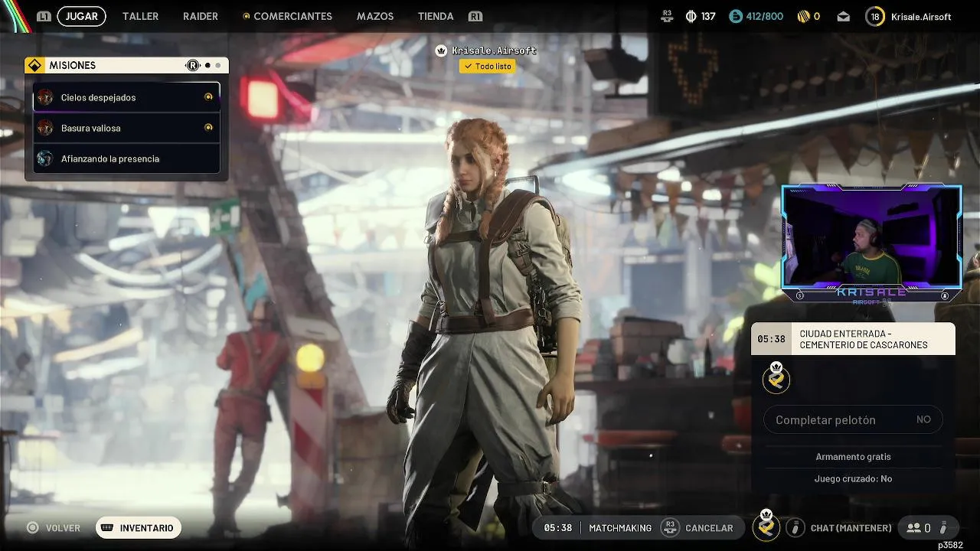980x551 pixels.
Task: Click the controller glyph on INVENTARIO button
Action: click(x=107, y=528)
